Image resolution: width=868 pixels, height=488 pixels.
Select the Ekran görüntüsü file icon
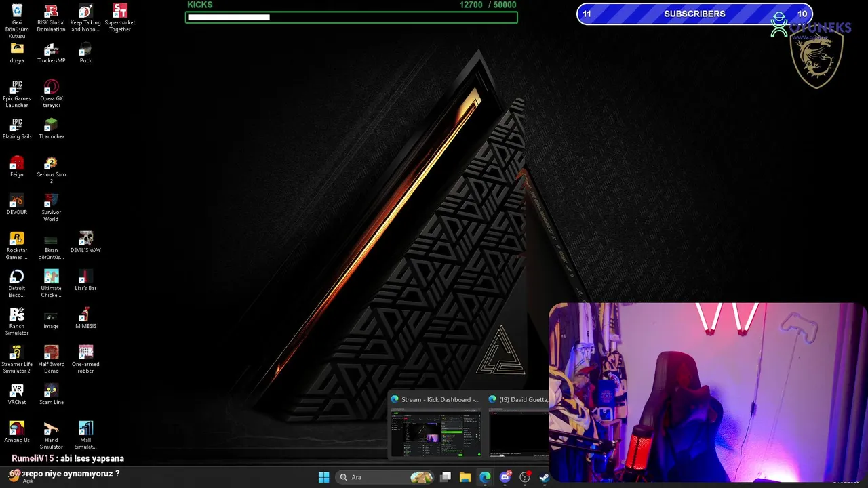pyautogui.click(x=51, y=246)
